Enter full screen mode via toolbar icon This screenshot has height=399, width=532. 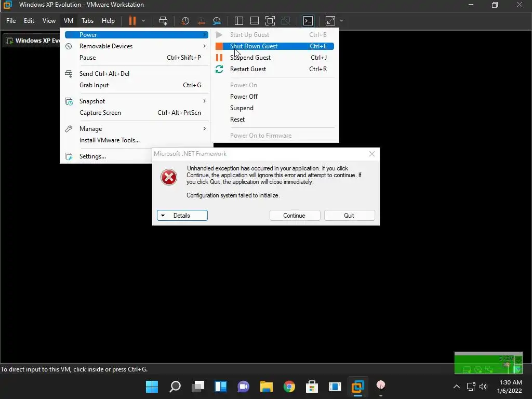pos(270,21)
